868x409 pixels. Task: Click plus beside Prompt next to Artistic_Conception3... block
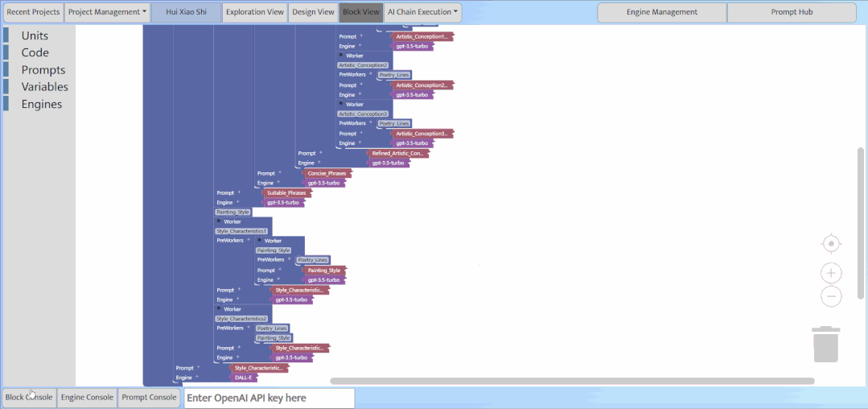point(361,134)
